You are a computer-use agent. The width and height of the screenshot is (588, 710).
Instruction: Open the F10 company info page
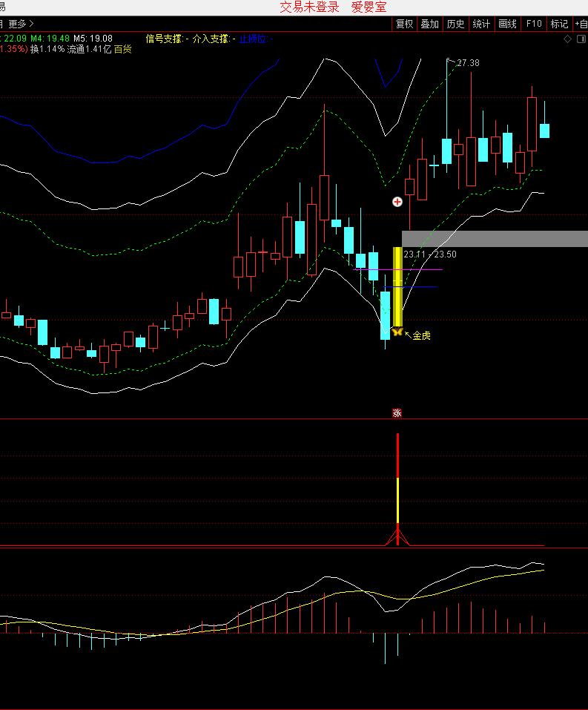533,24
